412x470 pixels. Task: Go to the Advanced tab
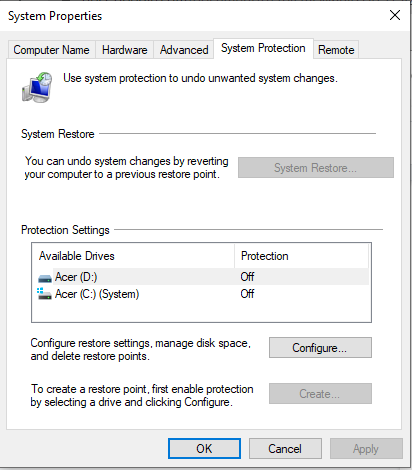coord(184,50)
